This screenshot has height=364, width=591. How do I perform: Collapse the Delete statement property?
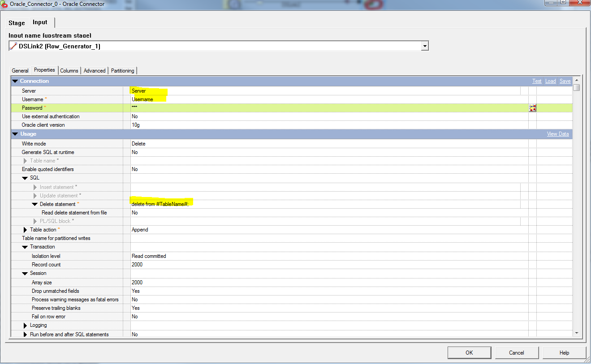[x=35, y=204]
